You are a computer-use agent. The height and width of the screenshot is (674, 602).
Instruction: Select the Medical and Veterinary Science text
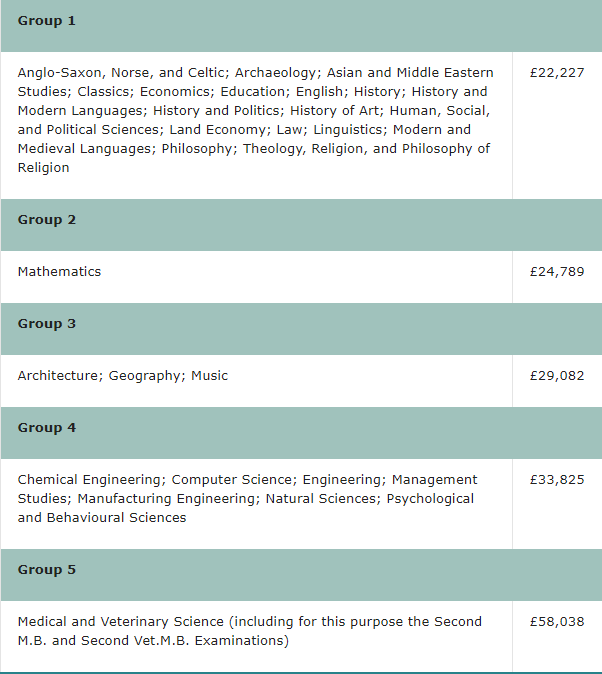120,622
